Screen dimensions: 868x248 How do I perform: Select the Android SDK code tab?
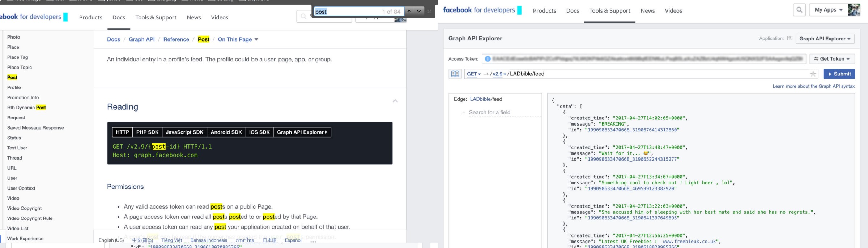tap(226, 132)
